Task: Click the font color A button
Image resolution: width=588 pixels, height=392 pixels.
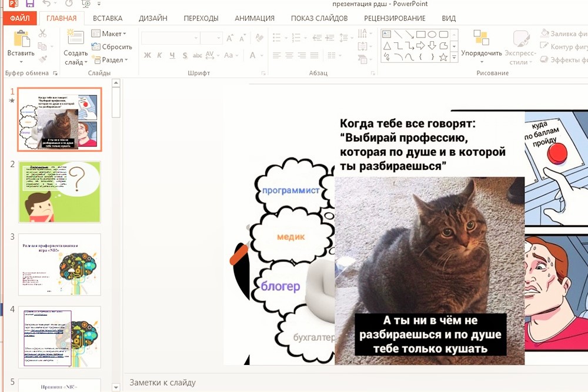Action: click(x=253, y=55)
